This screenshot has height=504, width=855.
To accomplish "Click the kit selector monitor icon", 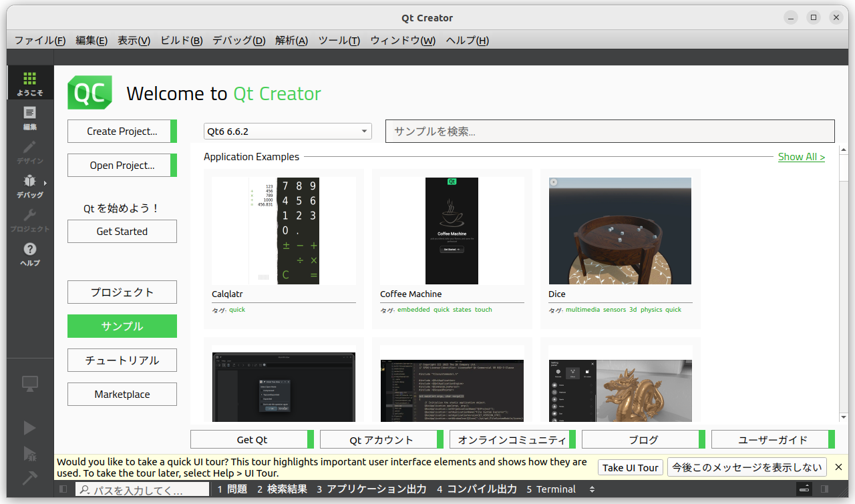I will click(x=29, y=383).
